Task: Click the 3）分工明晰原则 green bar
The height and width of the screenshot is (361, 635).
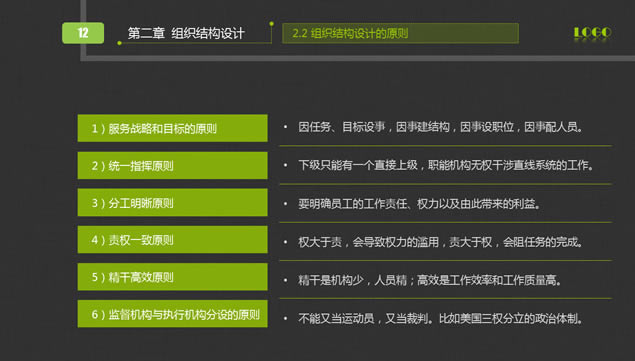Action: 173,202
